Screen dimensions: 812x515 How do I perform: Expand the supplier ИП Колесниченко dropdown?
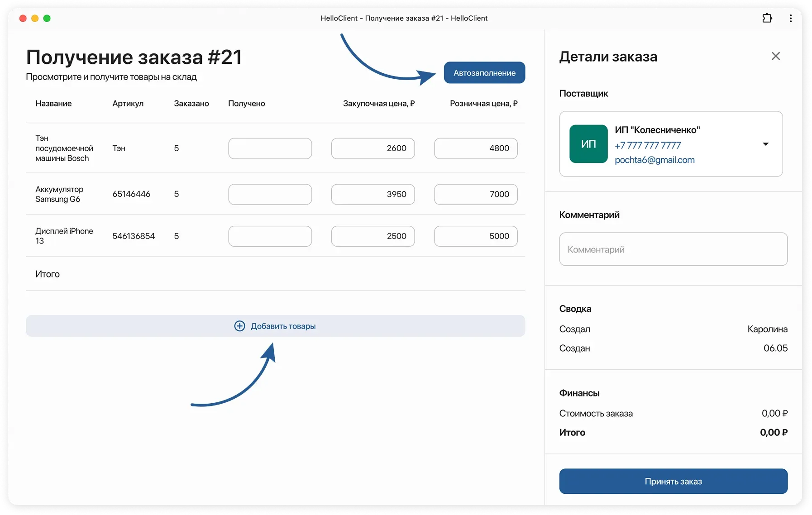click(x=766, y=144)
